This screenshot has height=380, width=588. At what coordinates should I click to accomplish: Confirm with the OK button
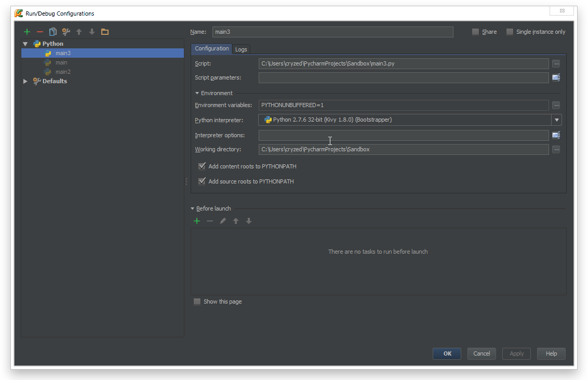pos(447,353)
